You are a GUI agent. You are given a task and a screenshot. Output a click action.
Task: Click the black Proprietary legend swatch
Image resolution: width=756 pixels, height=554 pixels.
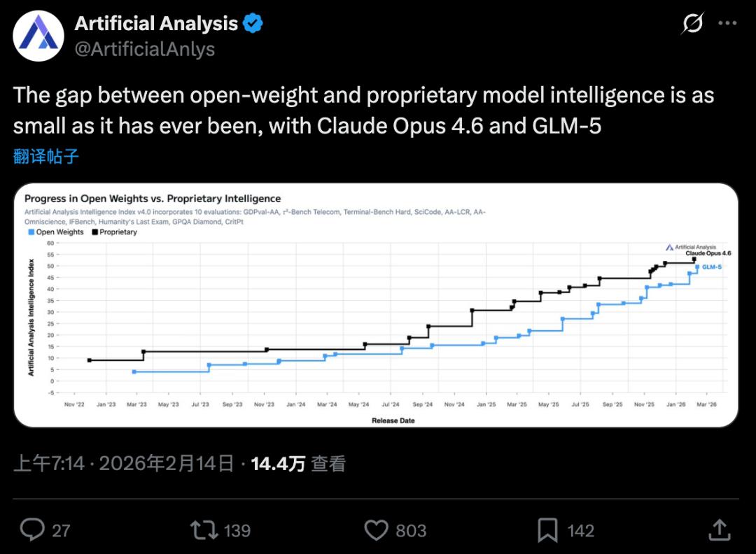point(94,232)
